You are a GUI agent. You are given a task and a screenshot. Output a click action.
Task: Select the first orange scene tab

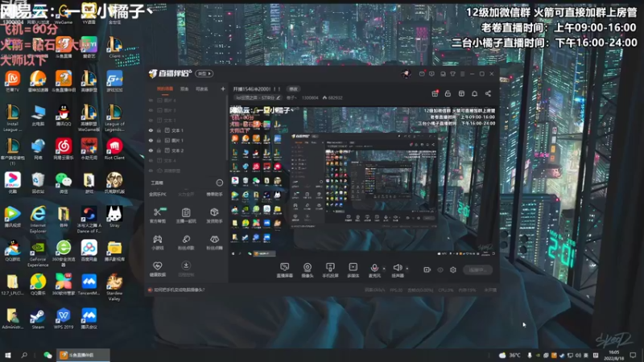(165, 89)
